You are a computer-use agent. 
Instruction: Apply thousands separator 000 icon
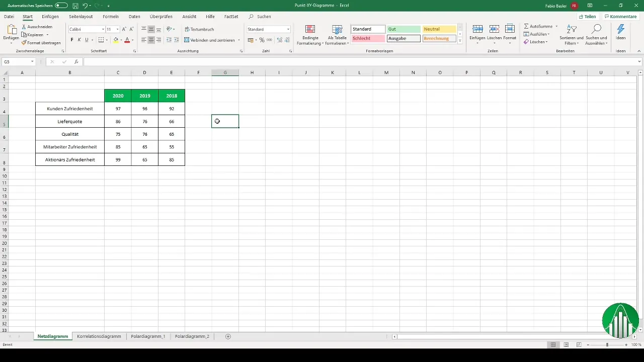[269, 40]
